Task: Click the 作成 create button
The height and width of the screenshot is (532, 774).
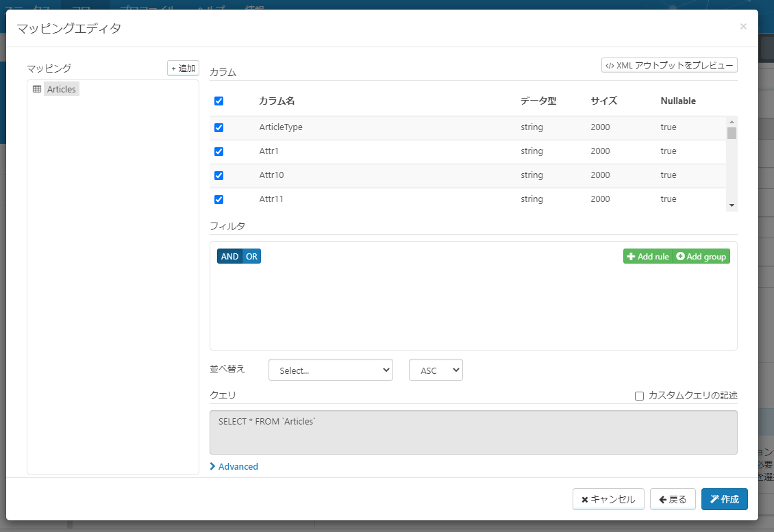Action: (x=724, y=499)
